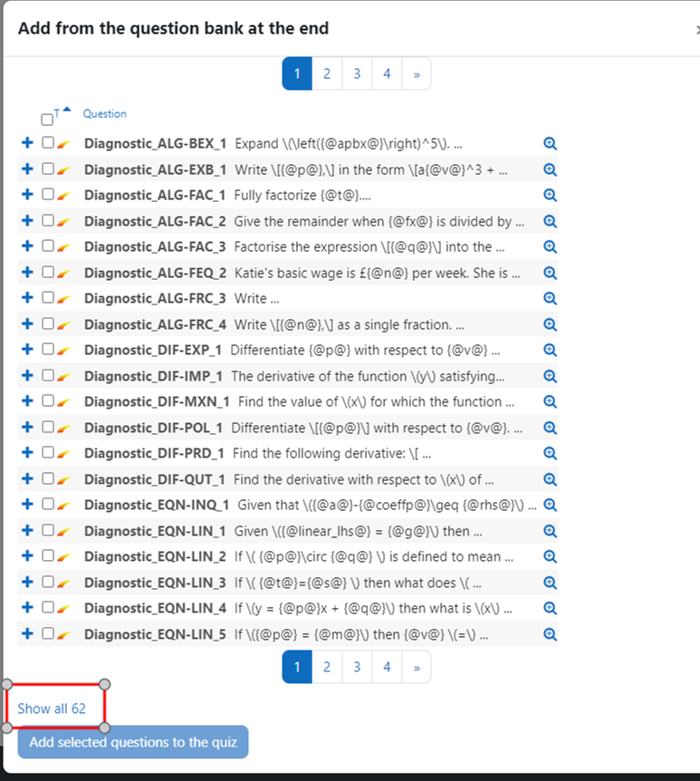Click plus icon for Diagnostic_DIF-EXP_1
The image size is (700, 781).
[27, 349]
